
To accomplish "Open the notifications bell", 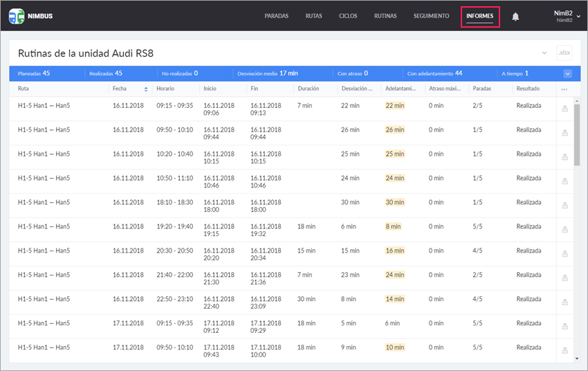I will point(515,17).
